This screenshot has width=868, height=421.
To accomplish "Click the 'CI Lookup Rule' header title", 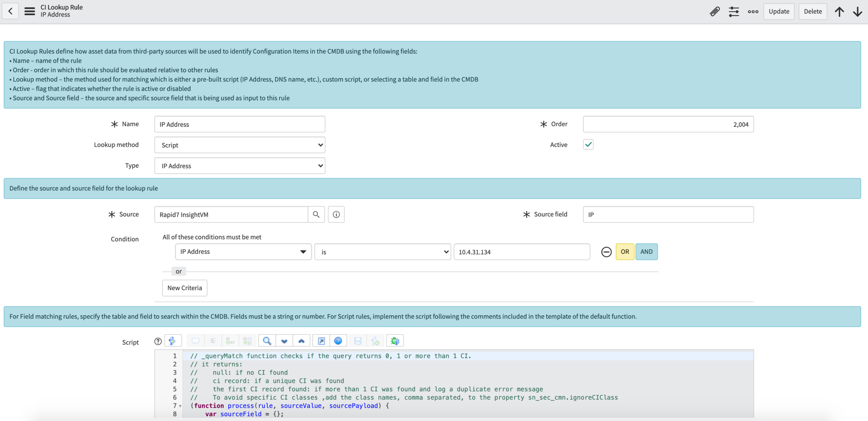I will [62, 7].
